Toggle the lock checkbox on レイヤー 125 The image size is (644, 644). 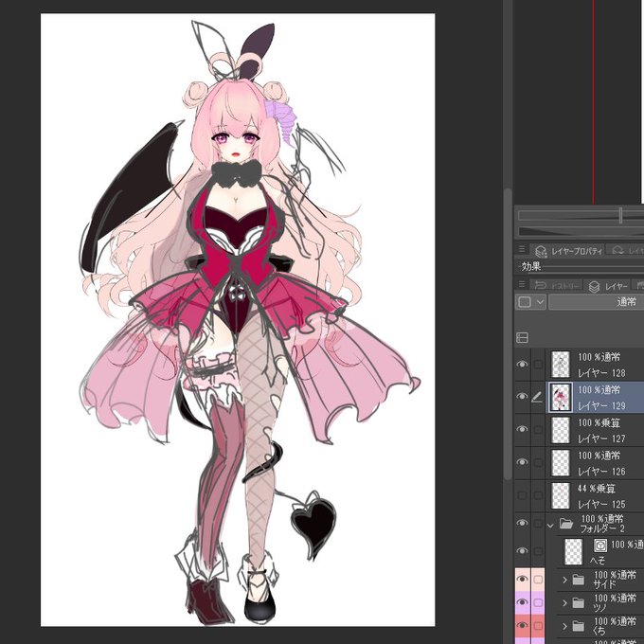click(538, 495)
